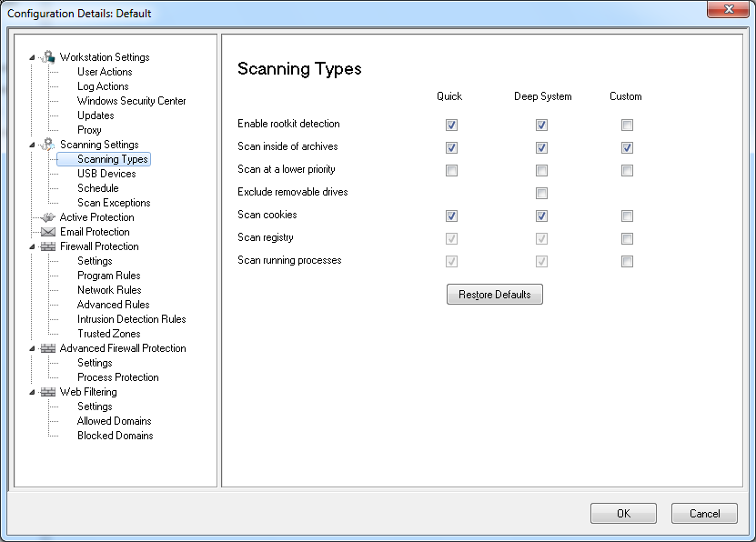This screenshot has width=756, height=542.
Task: Collapse the Firewall Protection tree node
Action: (x=33, y=246)
